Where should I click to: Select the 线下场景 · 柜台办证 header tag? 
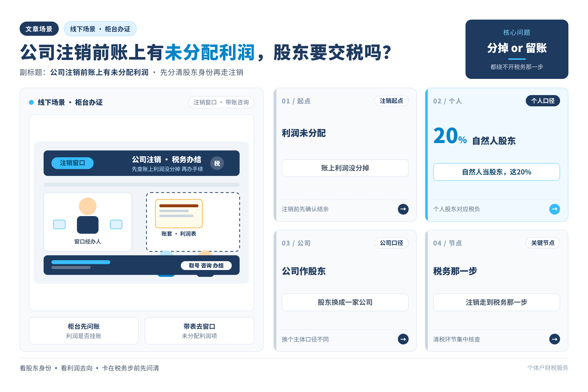100,29
